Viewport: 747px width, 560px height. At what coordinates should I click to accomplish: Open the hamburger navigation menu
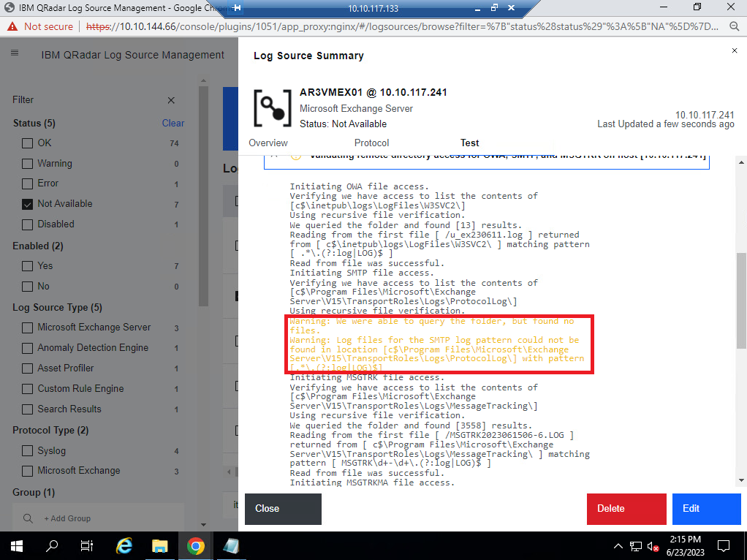point(15,53)
